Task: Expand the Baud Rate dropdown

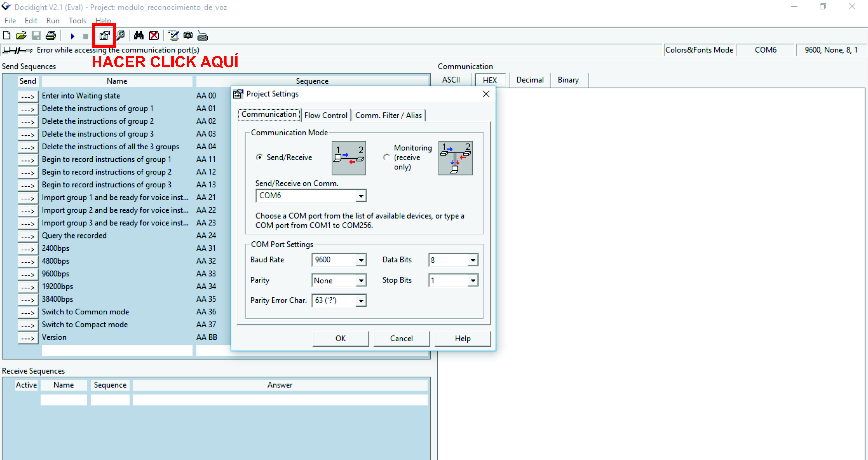Action: 361,260
